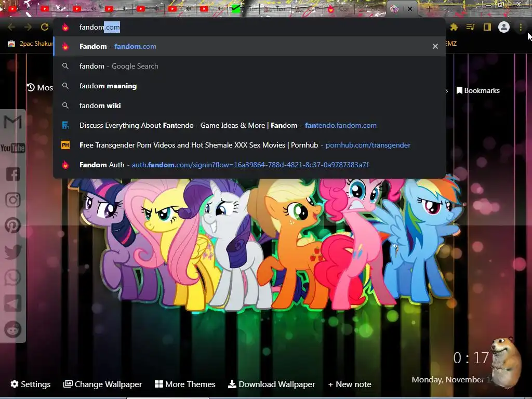Pick the 'fandom wiki' search suggestion
The image size is (532, 399).
[249, 105]
